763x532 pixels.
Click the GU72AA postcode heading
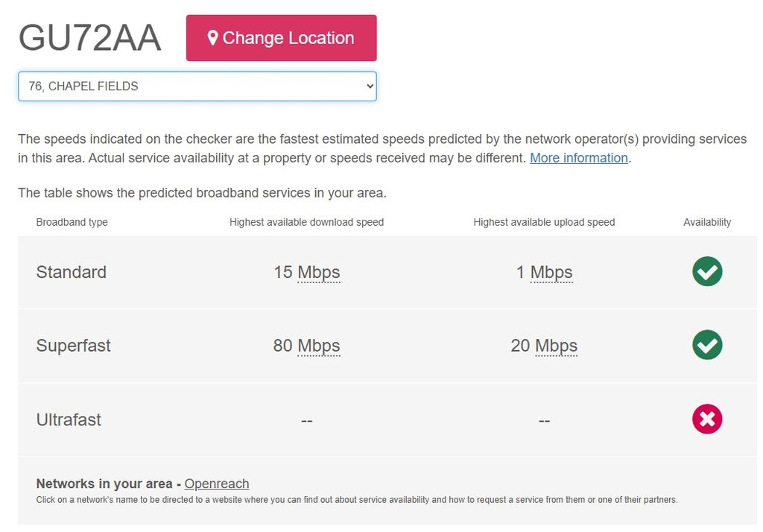89,37
